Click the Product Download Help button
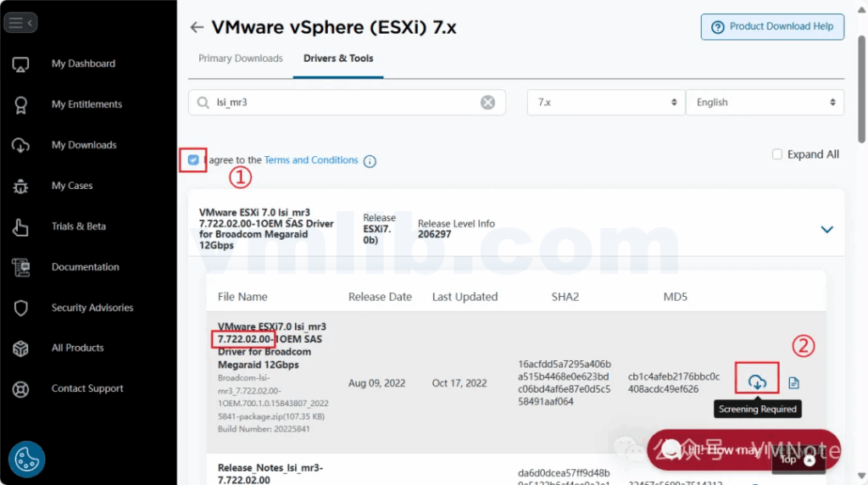Image resolution: width=868 pixels, height=485 pixels. 771,26
